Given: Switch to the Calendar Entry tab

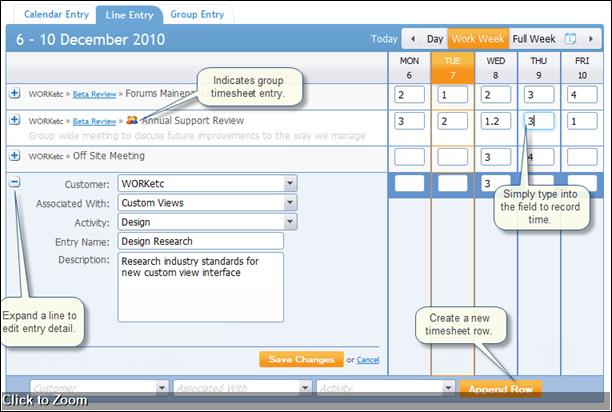Looking at the screenshot, I should click(49, 15).
